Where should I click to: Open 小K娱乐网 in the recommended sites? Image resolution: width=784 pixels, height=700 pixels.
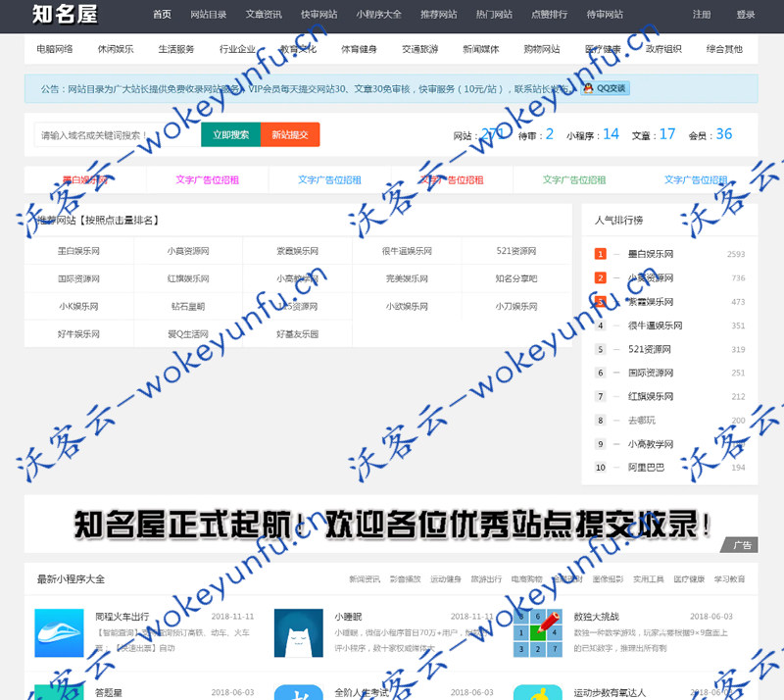pos(78,306)
